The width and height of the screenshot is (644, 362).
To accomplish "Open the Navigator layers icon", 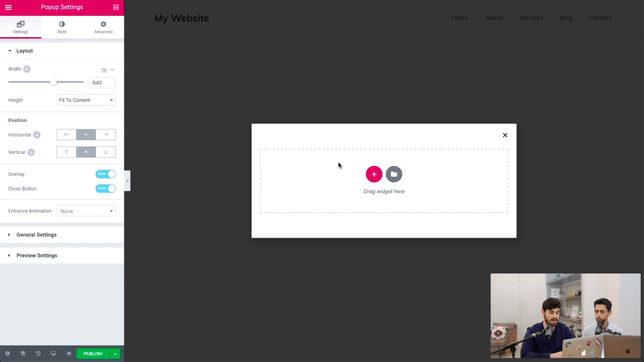I will pyautogui.click(x=23, y=353).
